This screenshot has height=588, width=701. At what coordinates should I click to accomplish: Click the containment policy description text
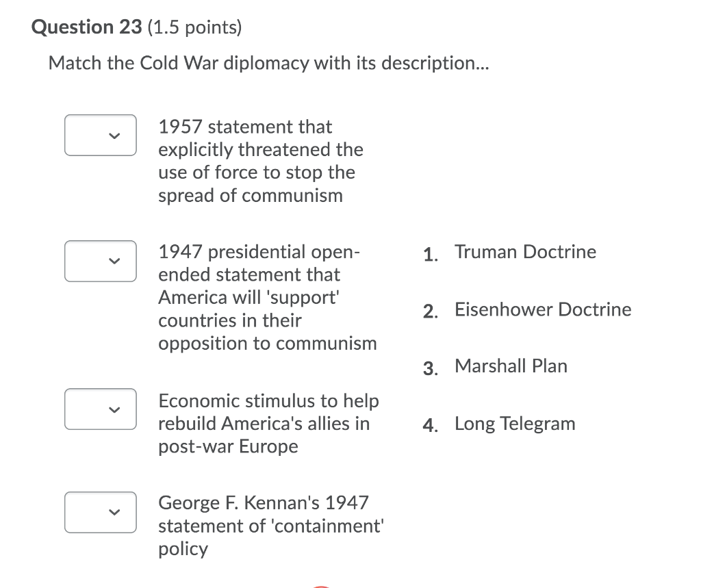(271, 526)
